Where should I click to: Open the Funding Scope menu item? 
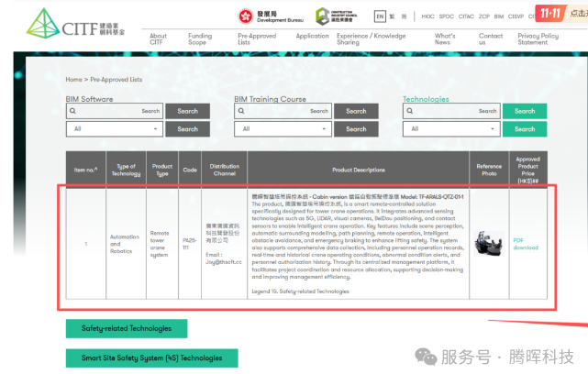pos(199,39)
